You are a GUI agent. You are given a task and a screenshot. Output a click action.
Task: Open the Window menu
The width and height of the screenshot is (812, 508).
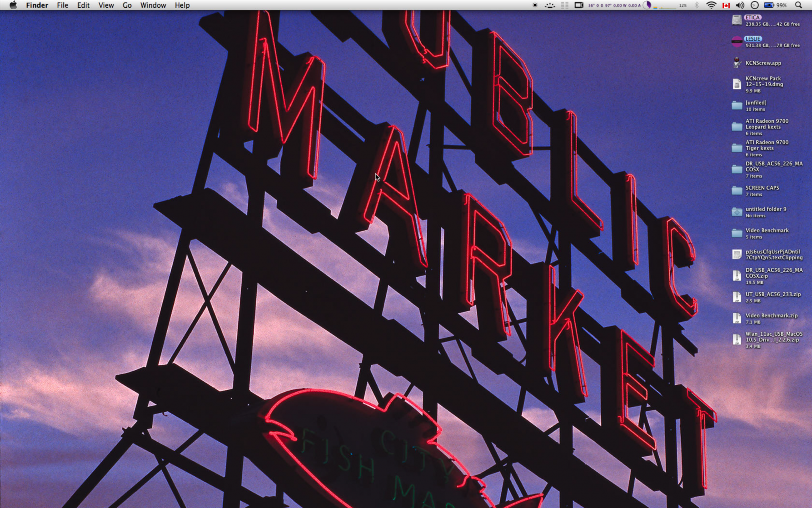tap(153, 5)
